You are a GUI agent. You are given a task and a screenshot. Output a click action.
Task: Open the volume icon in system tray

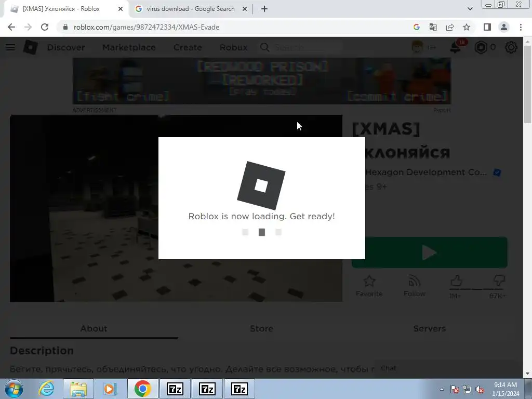[480, 390]
